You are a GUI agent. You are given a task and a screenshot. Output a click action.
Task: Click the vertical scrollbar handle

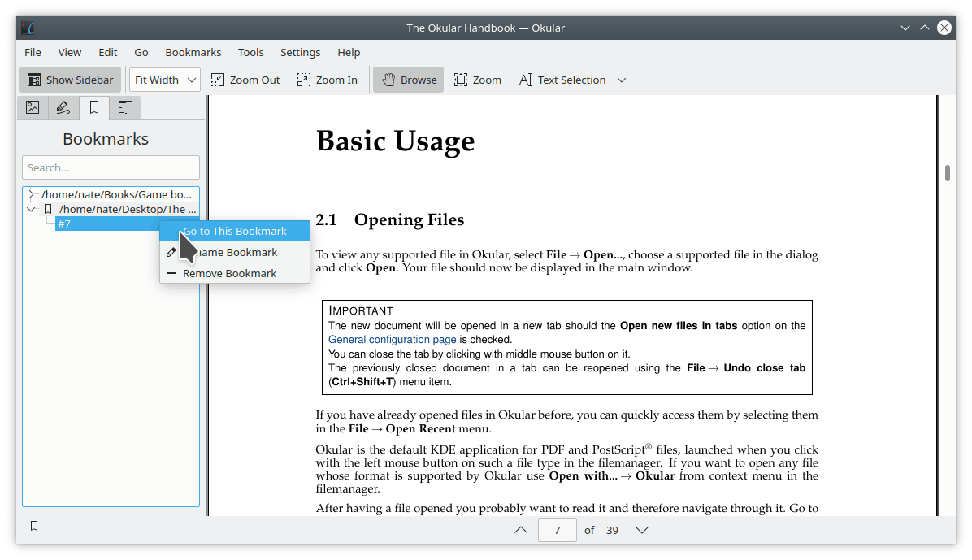click(948, 173)
